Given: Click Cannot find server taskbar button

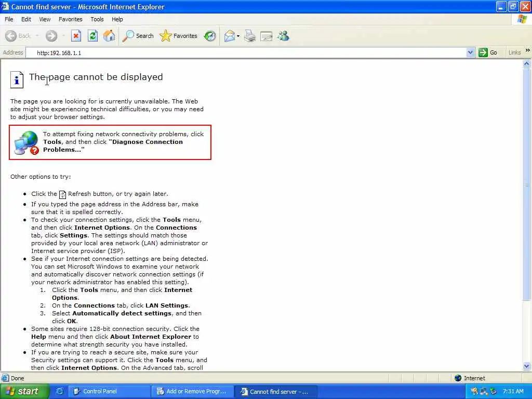Looking at the screenshot, I should tap(276, 391).
